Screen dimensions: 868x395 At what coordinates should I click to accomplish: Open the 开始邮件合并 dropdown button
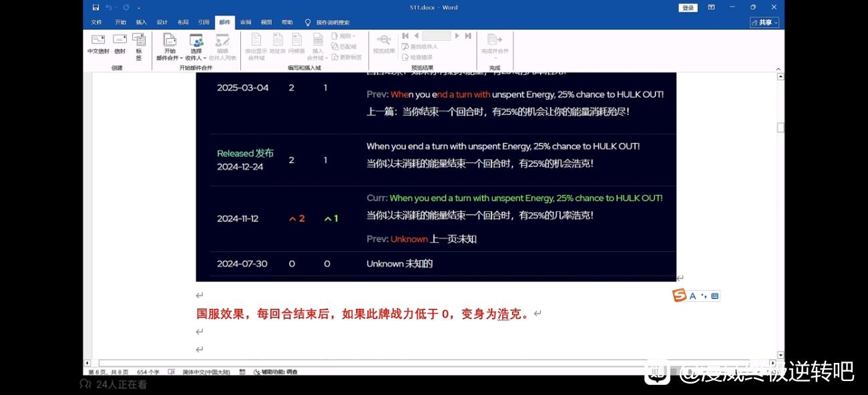170,47
